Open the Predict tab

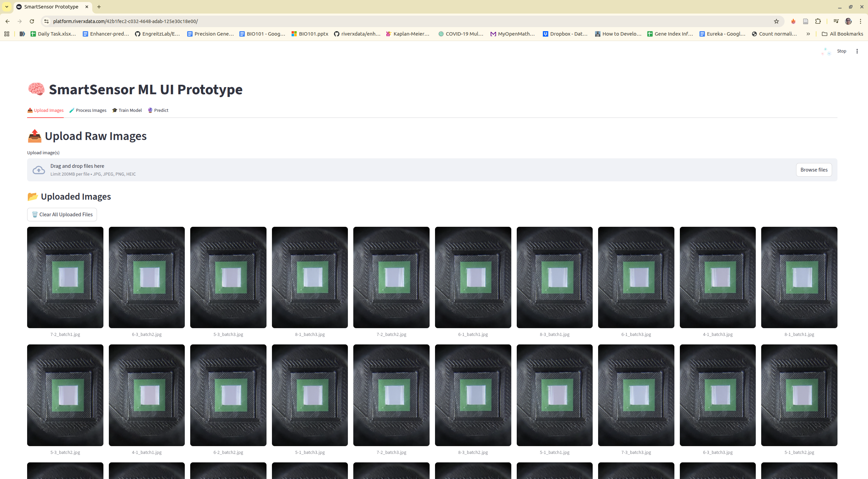[x=158, y=111]
